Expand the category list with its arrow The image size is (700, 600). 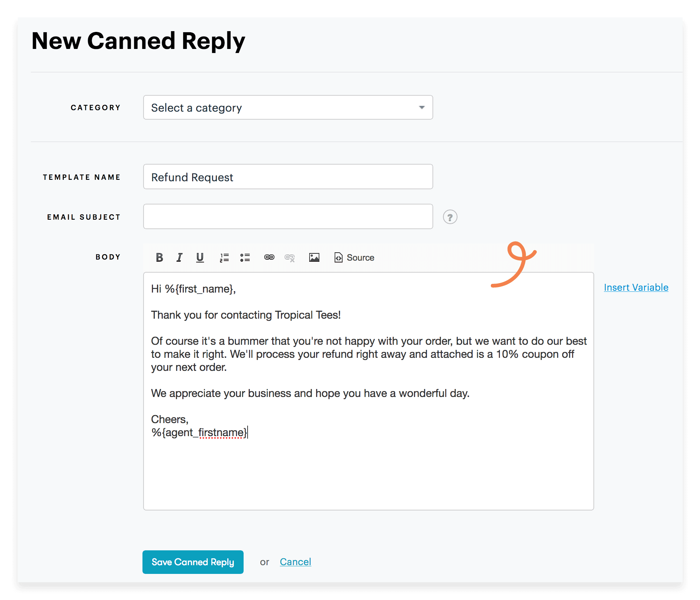[x=422, y=107]
